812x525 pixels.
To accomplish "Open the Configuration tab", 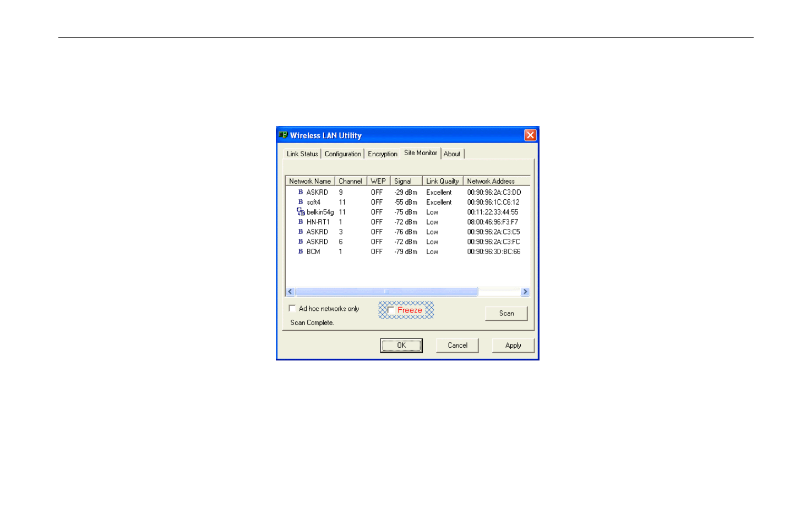I will (343, 154).
